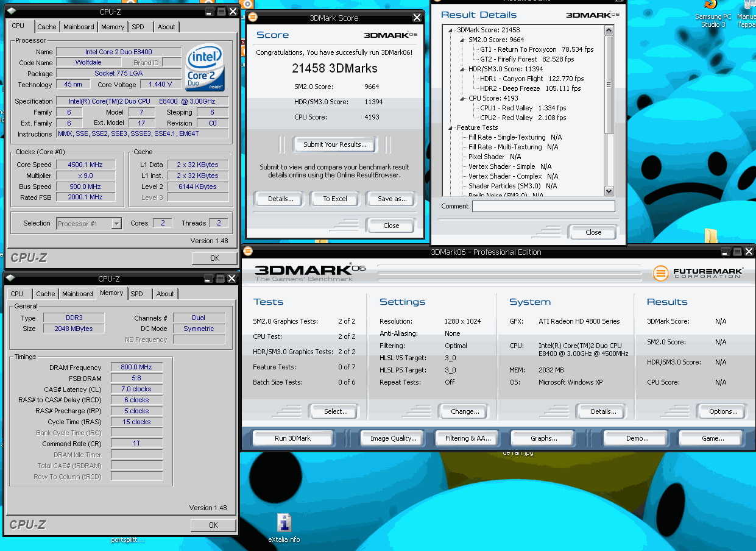Switch to the CPU tab in the CPU-Z Memory window

(17, 294)
